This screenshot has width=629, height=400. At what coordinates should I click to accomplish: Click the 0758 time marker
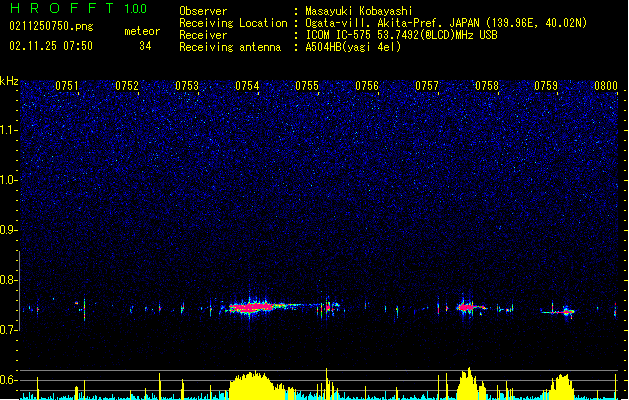coord(487,86)
